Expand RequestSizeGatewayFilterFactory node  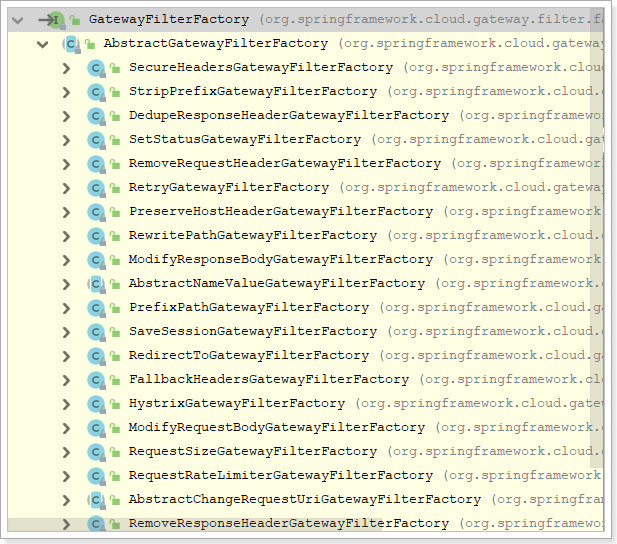66,453
